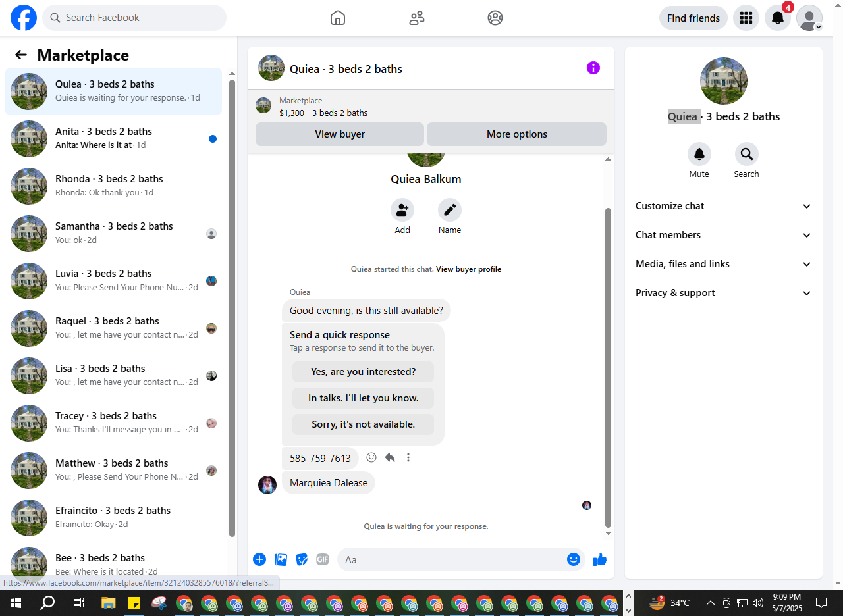Click the Add people icon
Image resolution: width=843 pixels, height=616 pixels.
[x=402, y=211]
